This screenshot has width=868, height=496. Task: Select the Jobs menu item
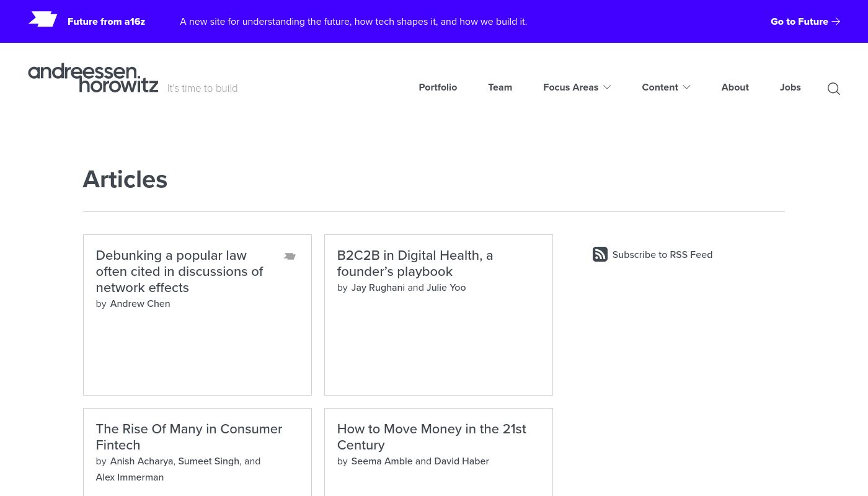[790, 87]
